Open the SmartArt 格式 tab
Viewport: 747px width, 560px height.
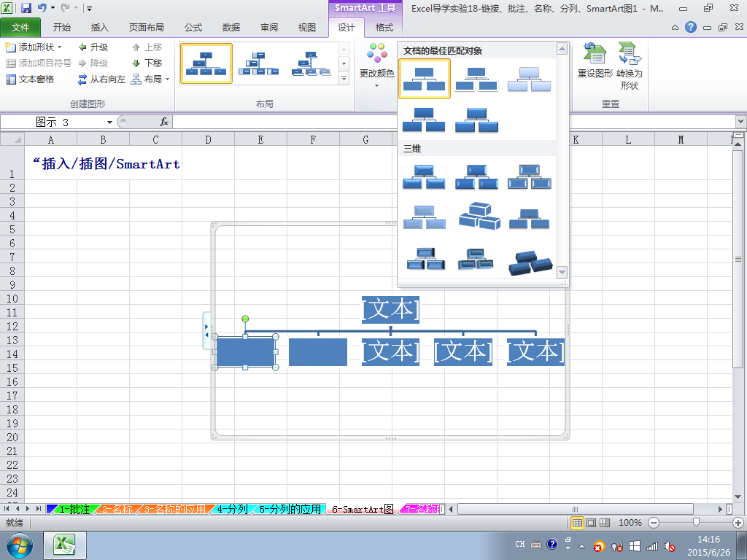384,28
